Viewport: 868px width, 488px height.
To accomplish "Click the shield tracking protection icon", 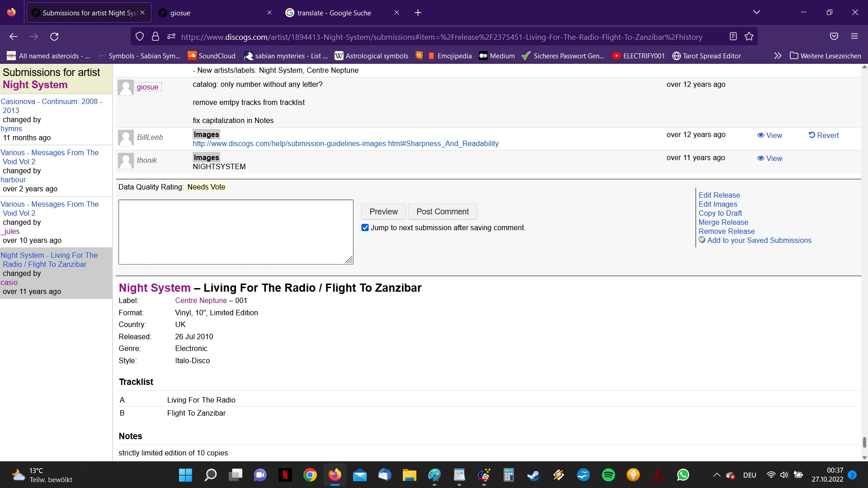I will pos(140,37).
